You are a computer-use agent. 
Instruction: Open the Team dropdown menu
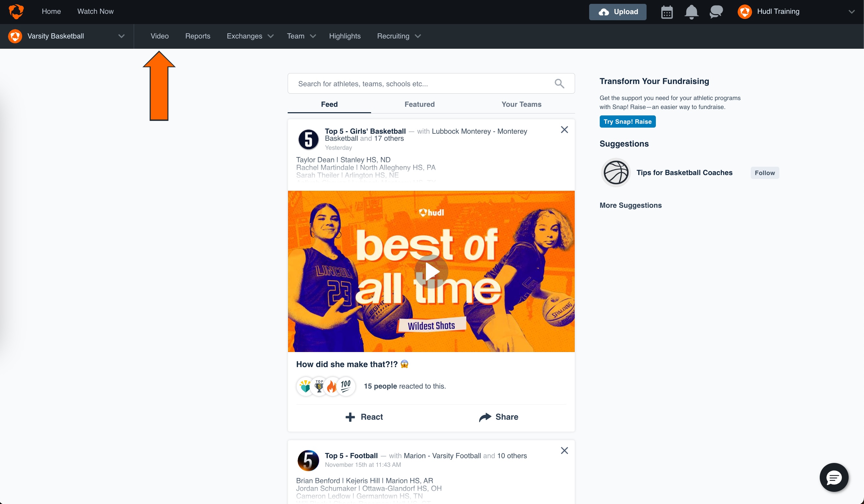point(301,36)
